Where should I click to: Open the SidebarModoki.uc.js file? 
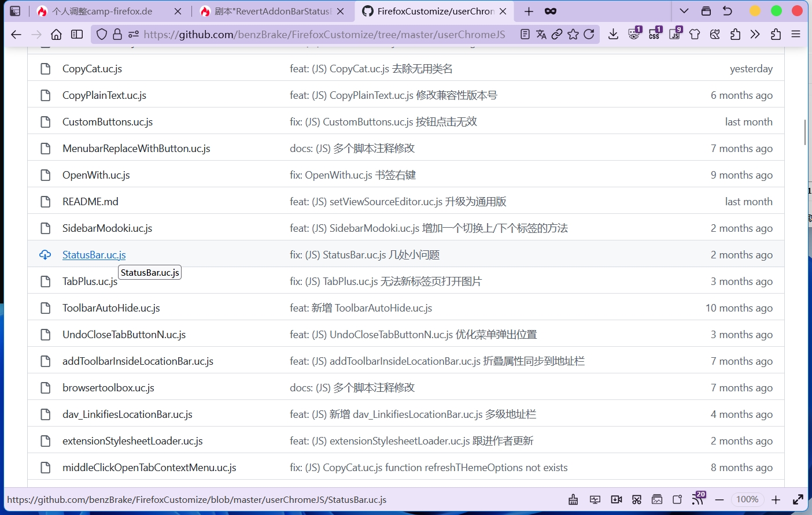(x=107, y=228)
